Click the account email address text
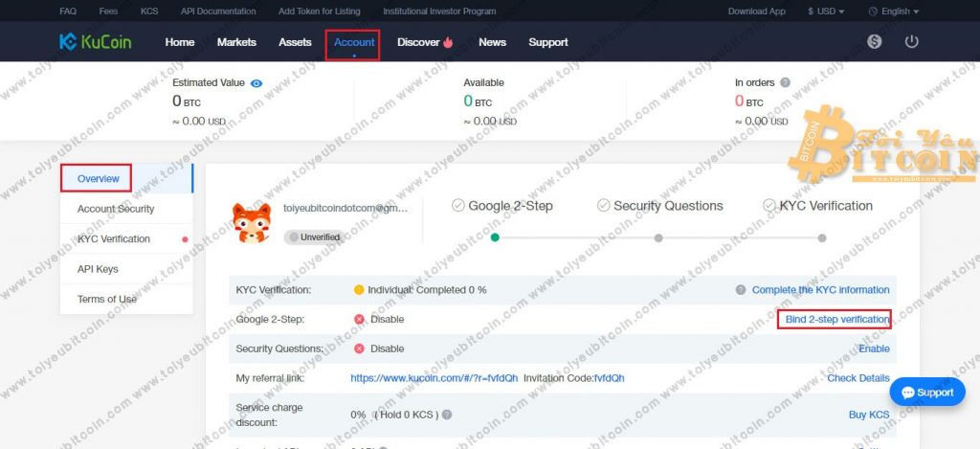The height and width of the screenshot is (449, 980). coord(345,209)
